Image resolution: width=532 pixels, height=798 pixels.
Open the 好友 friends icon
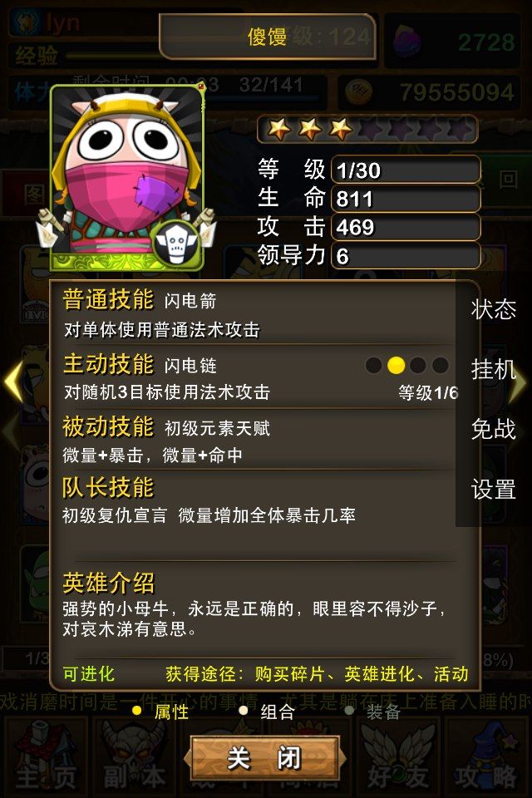pyautogui.click(x=397, y=756)
